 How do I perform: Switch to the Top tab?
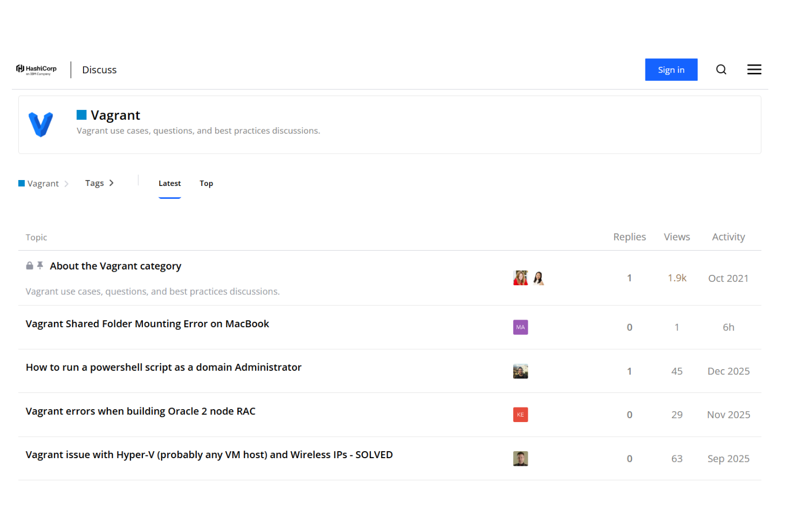click(207, 184)
